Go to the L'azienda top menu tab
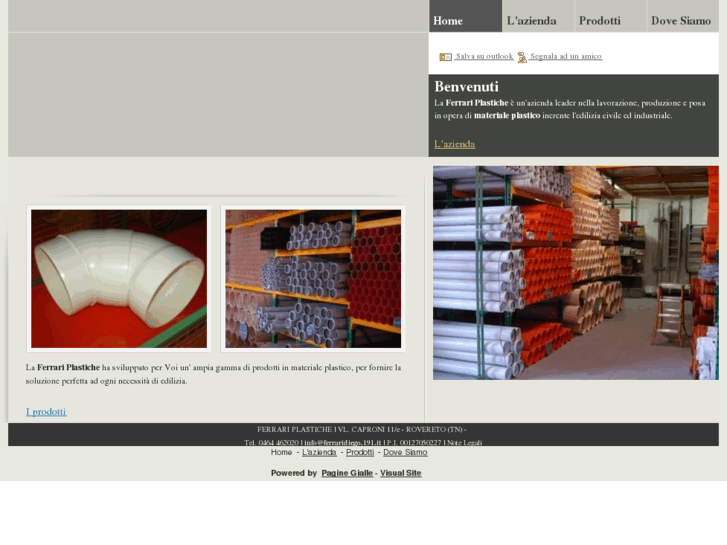 point(538,16)
